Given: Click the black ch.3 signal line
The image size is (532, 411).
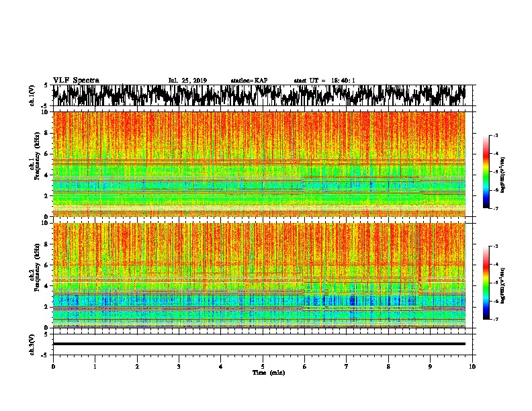Looking at the screenshot, I should (x=259, y=344).
